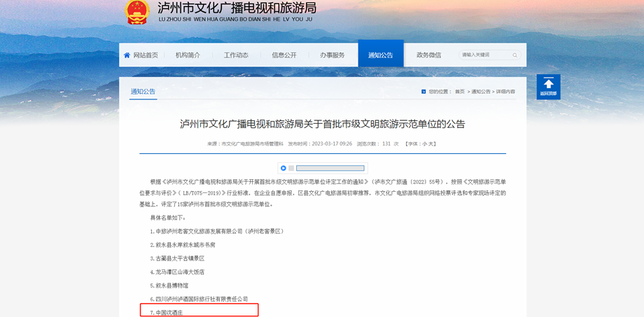Go to 首页 in the breadcrumb
The width and height of the screenshot is (644, 317).
pos(460,92)
